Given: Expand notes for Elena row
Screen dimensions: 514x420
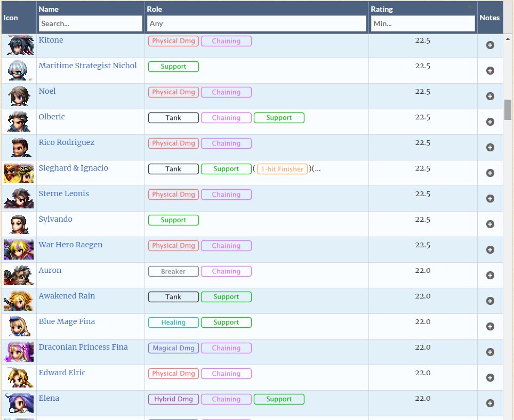Looking at the screenshot, I should [490, 403].
